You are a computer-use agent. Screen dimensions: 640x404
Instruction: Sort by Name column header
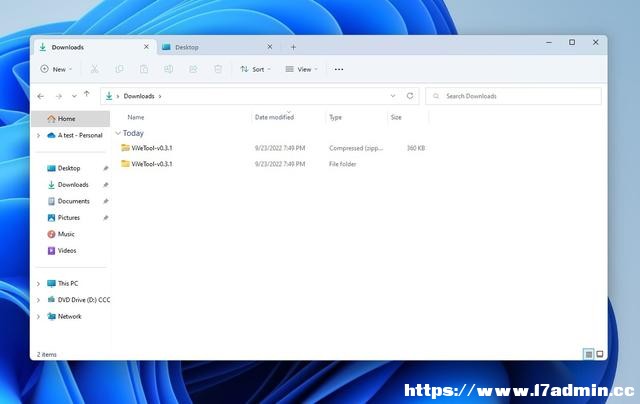pos(136,118)
